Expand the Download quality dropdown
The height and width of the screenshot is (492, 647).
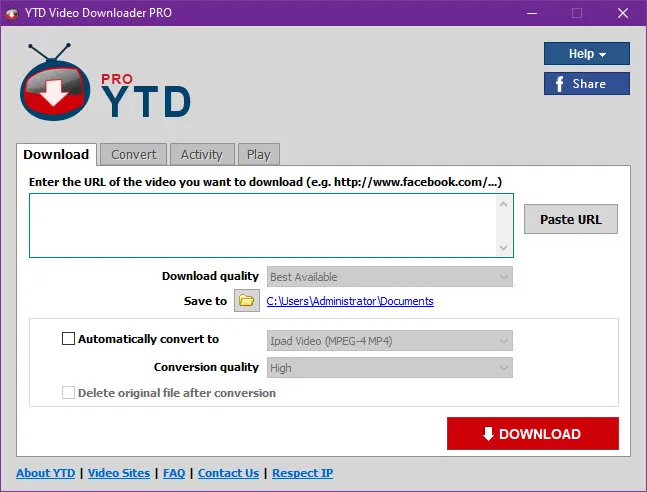390,277
